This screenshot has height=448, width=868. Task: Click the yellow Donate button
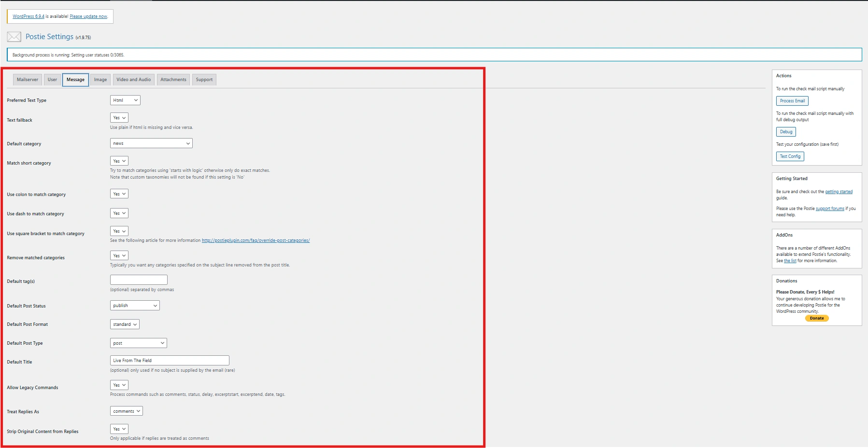[x=817, y=318]
